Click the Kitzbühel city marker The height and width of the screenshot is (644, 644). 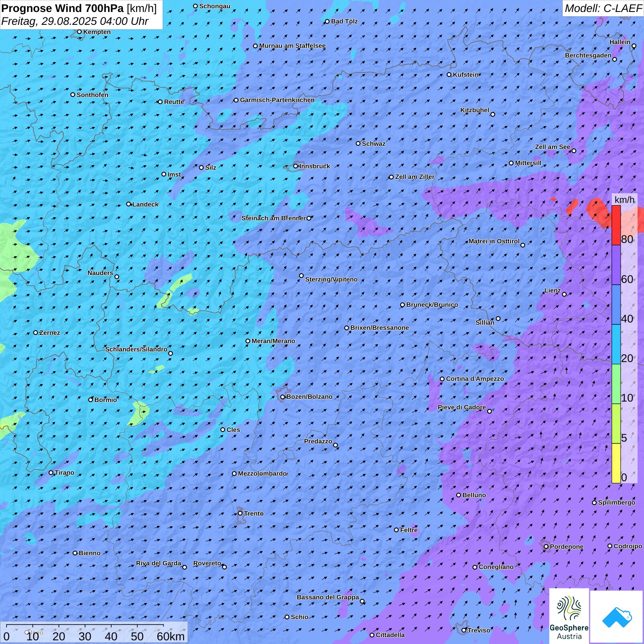coord(493,114)
